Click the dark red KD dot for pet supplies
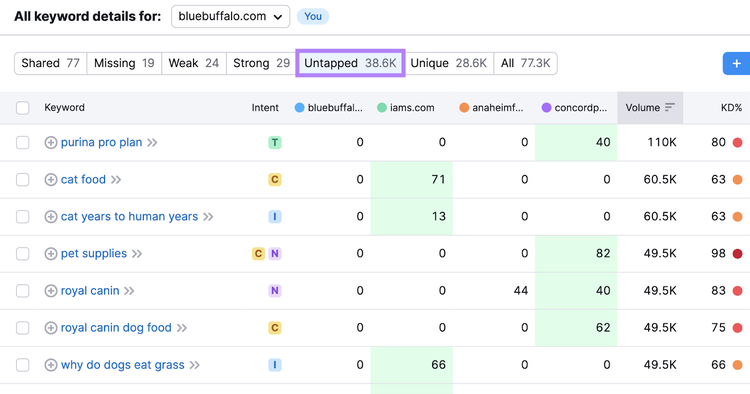The image size is (750, 394). [x=738, y=253]
